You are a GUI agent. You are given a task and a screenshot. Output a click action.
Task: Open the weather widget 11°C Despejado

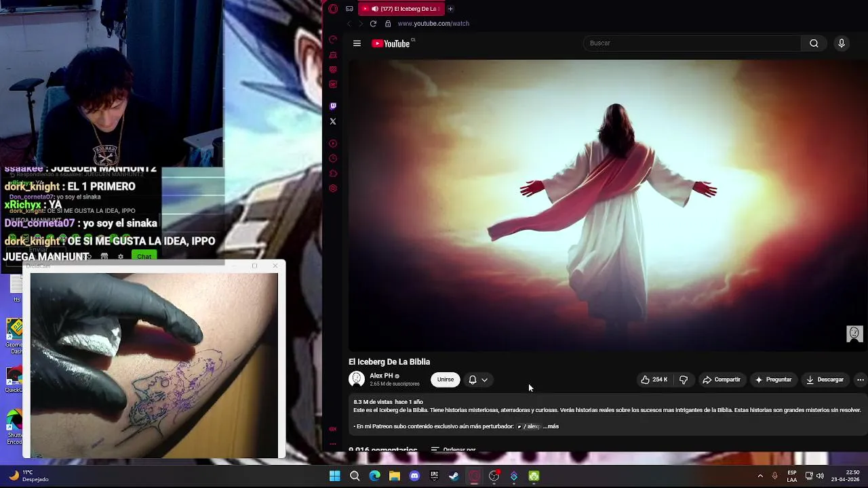point(28,476)
